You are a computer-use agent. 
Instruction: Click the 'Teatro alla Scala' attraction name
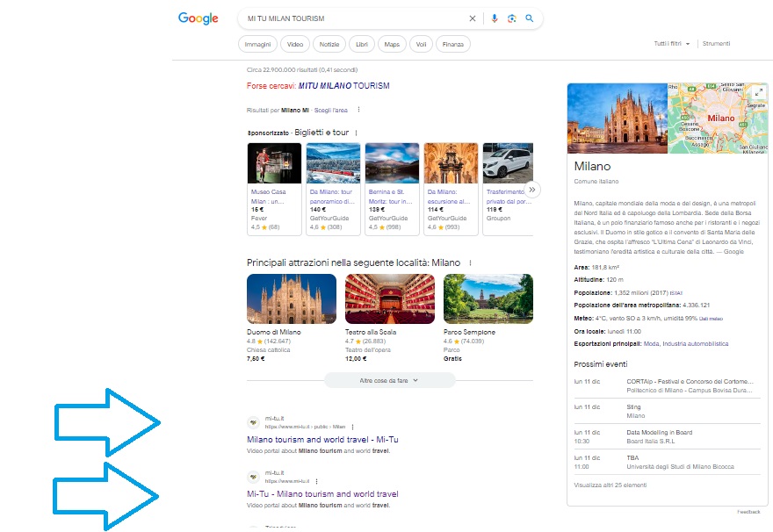click(x=371, y=332)
